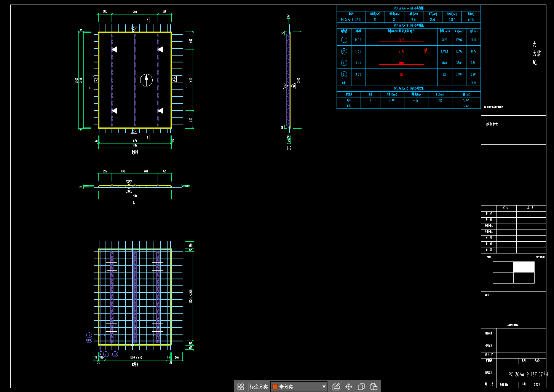Click the scale value 1:25
This screenshot has width=554, height=392.
coord(537,360)
